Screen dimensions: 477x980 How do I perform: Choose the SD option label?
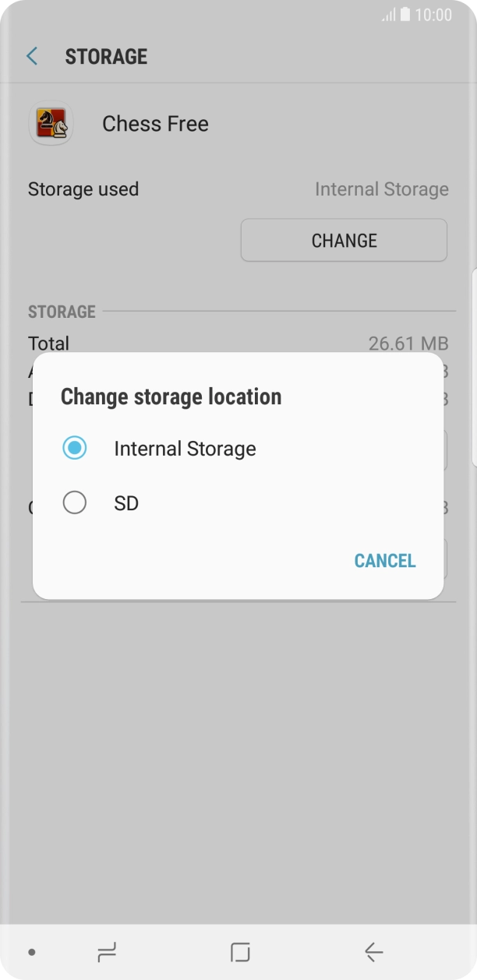(x=126, y=504)
